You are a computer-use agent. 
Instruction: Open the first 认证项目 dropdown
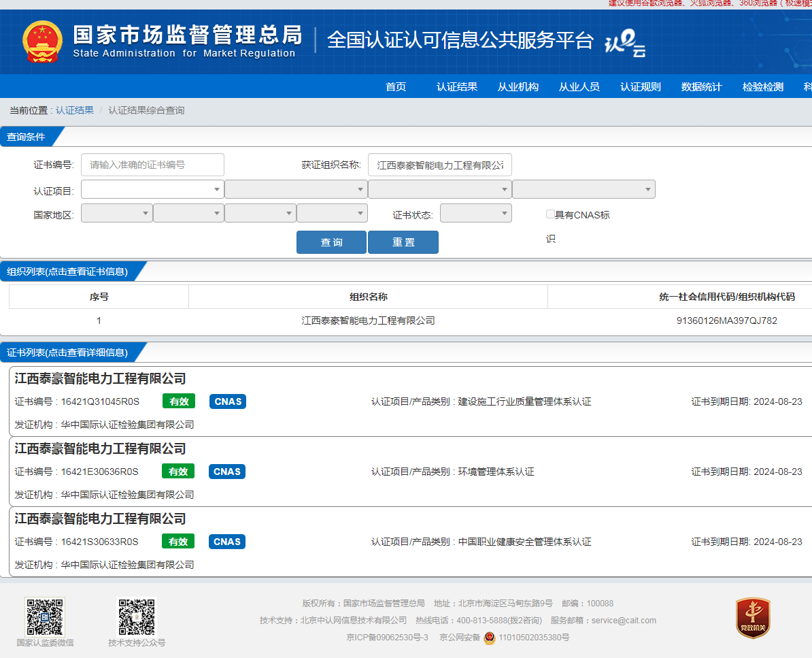[x=152, y=189]
